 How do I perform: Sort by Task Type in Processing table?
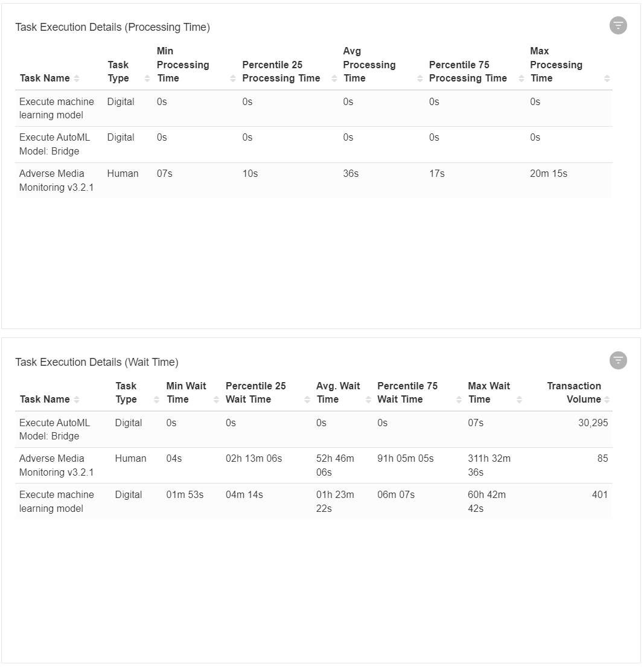(x=147, y=78)
